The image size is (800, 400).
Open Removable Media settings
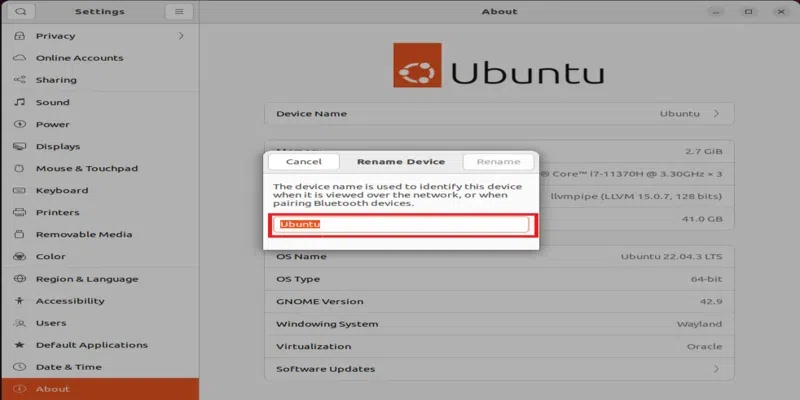pyautogui.click(x=99, y=234)
